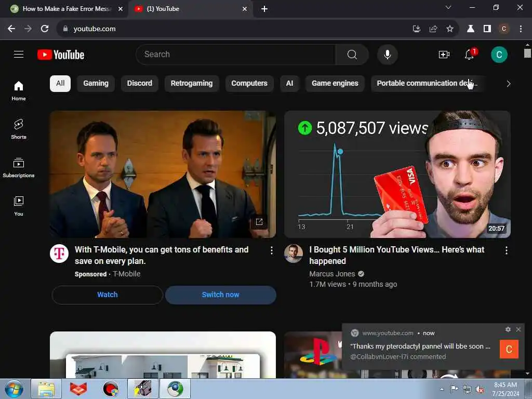Screen dimensions: 532x399
Task: Open the 5,087,507 views video thumbnail
Action: coord(397,175)
